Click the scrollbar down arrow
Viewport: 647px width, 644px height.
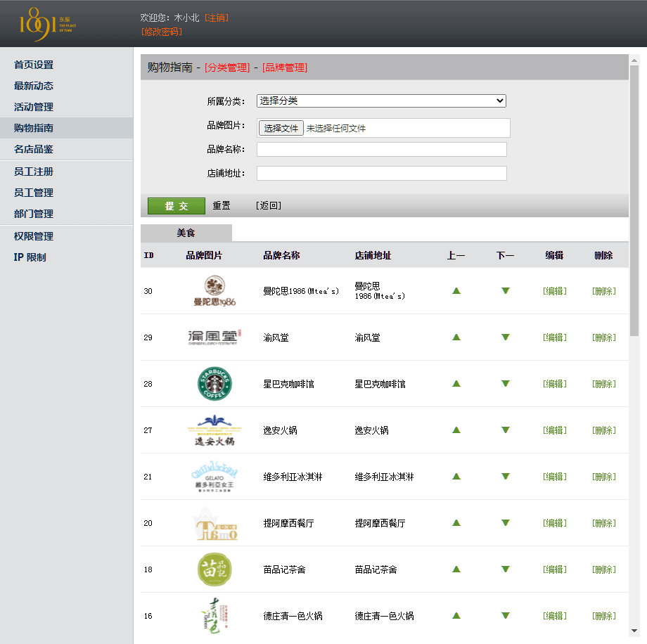634,631
